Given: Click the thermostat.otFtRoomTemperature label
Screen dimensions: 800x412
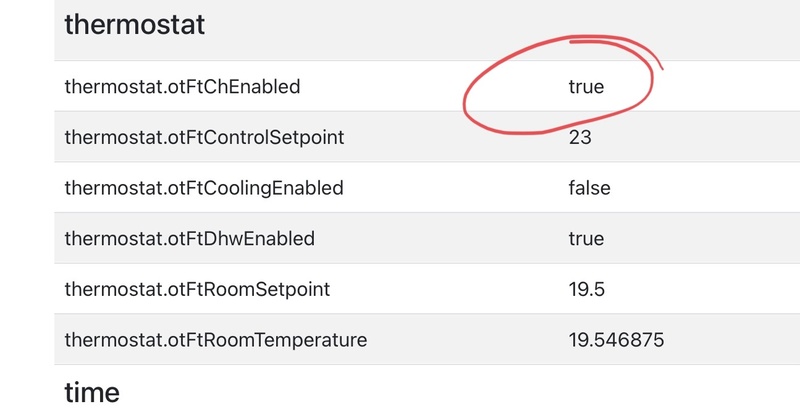Looking at the screenshot, I should 215,341.
